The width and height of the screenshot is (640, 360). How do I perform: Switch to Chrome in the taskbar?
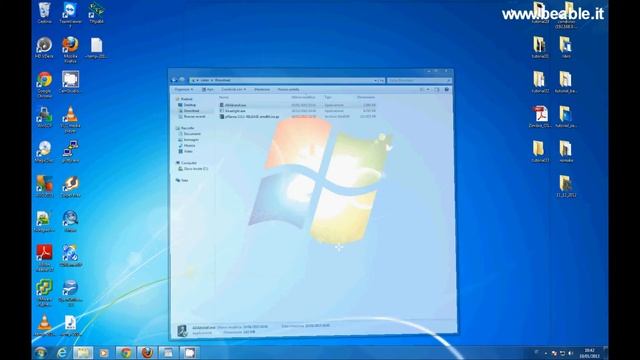[x=125, y=353]
